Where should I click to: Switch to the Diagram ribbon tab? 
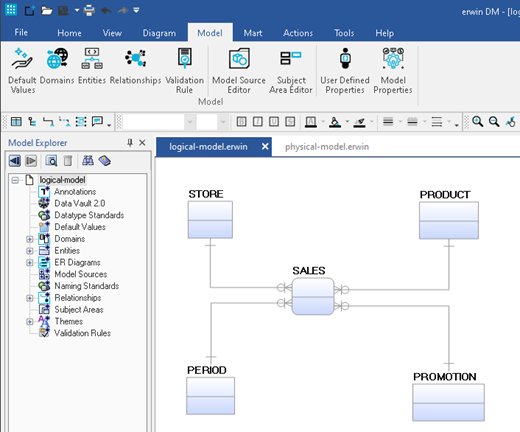159,33
